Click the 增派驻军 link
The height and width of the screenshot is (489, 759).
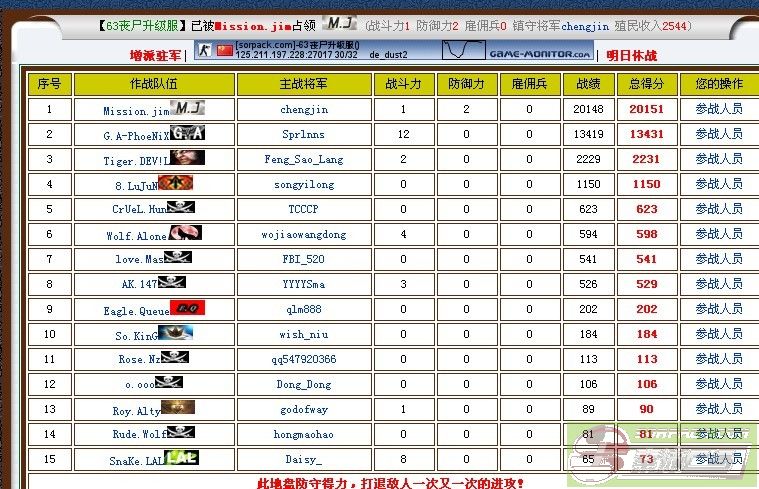point(155,55)
